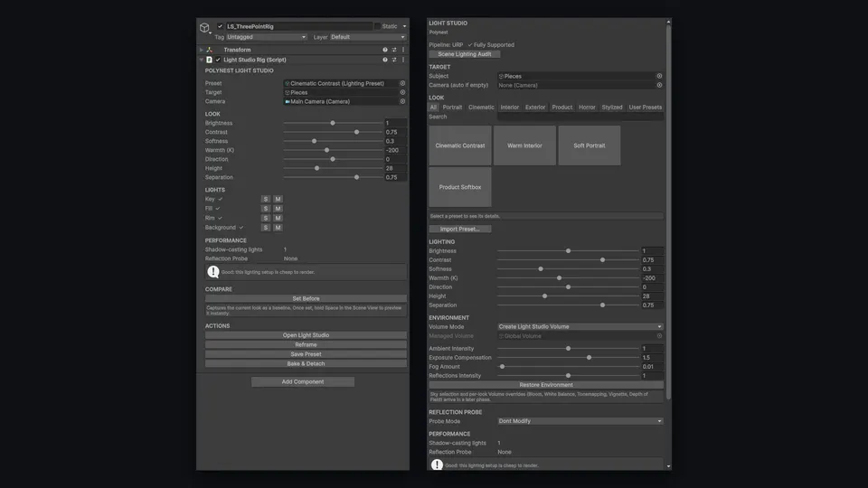Open the Layer dropdown showing Default

[x=368, y=37]
